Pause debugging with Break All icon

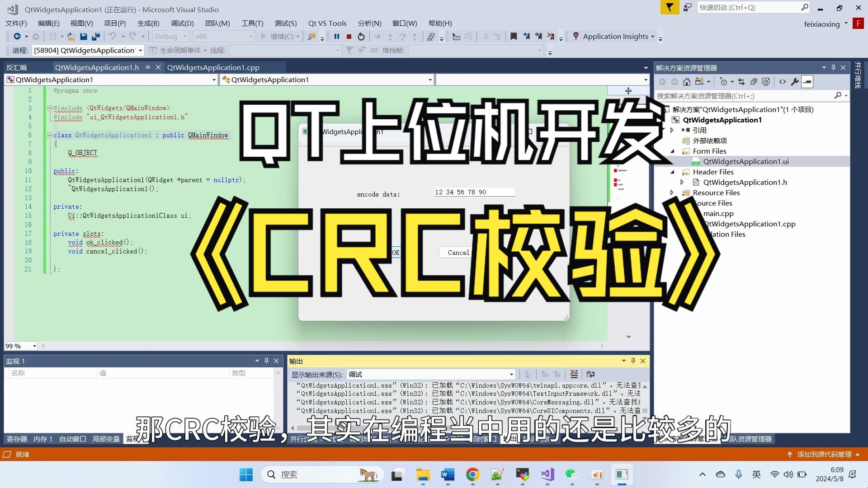(x=337, y=37)
